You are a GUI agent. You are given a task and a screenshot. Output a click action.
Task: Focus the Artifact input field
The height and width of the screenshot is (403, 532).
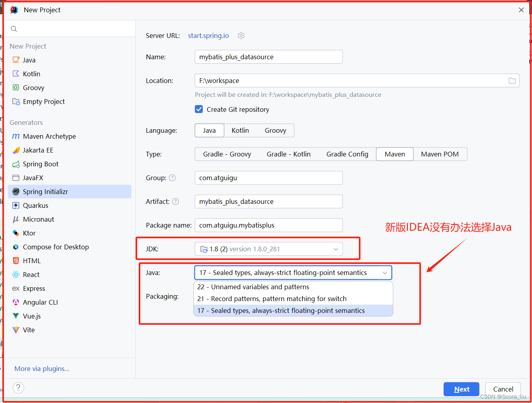(x=269, y=201)
